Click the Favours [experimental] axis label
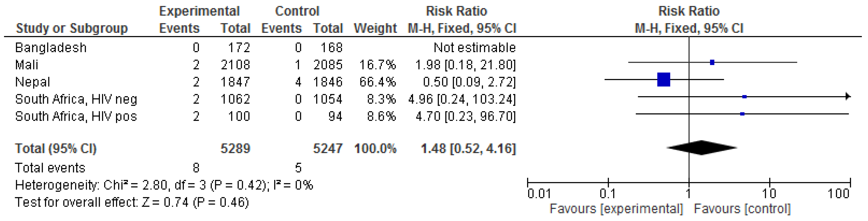Screen dimensions: 868x221 pyautogui.click(x=616, y=209)
